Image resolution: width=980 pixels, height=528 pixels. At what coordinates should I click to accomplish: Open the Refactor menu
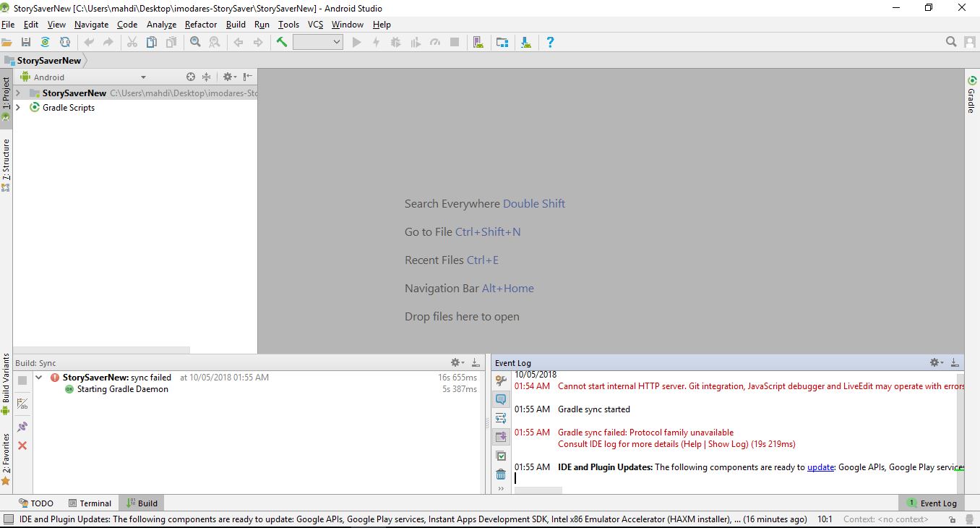[200, 24]
